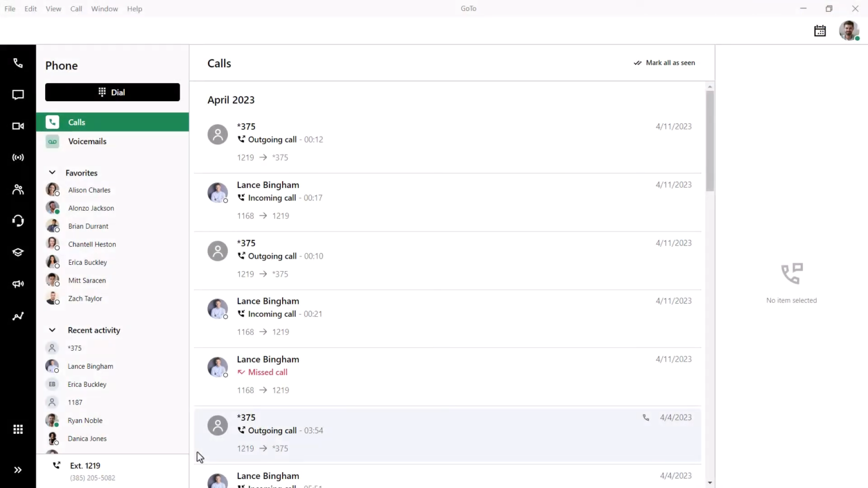Viewport: 868px width, 488px height.
Task: Collapse the sidebar using the double chevron
Action: (x=18, y=469)
